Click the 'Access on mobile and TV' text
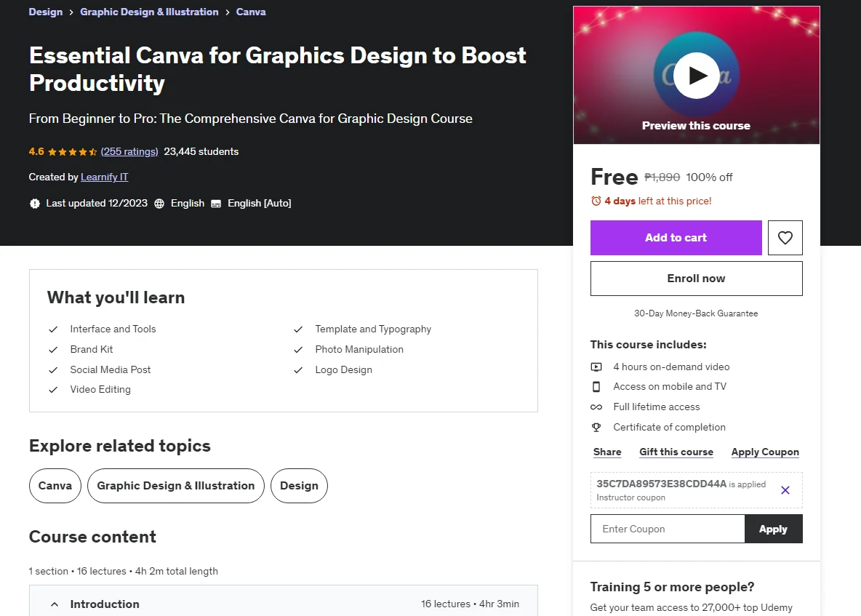861x616 pixels. (x=670, y=386)
